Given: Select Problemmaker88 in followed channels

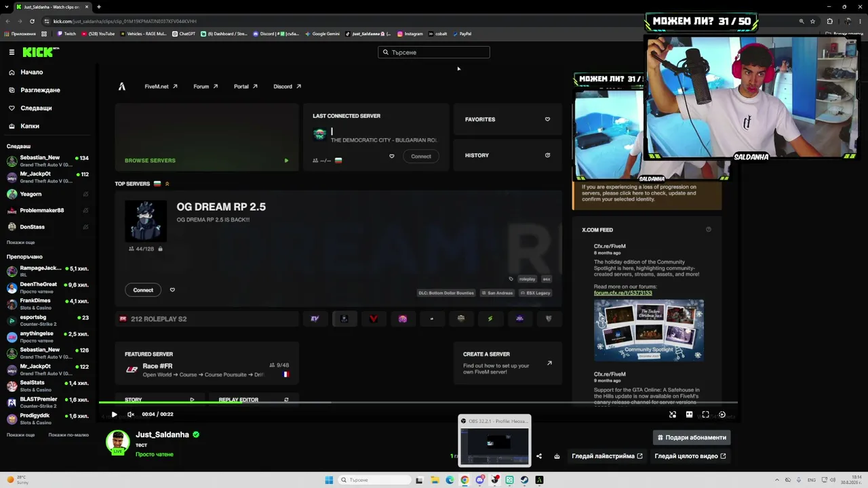Looking at the screenshot, I should point(49,210).
